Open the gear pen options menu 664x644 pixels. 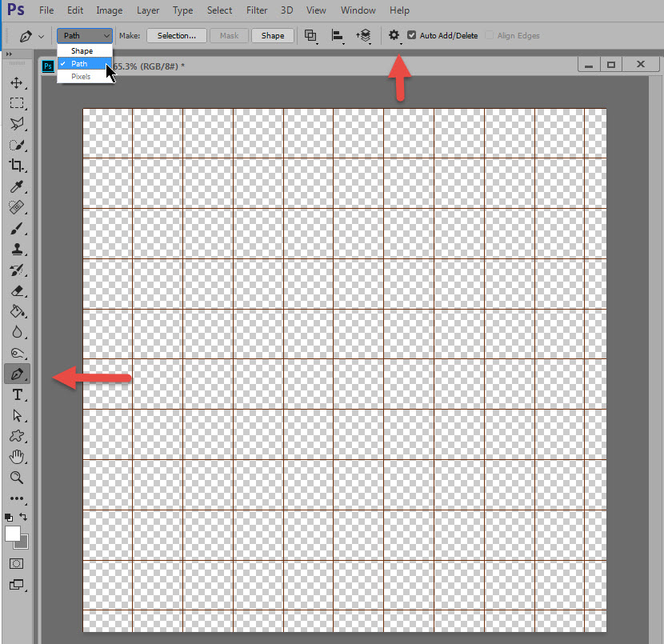394,35
